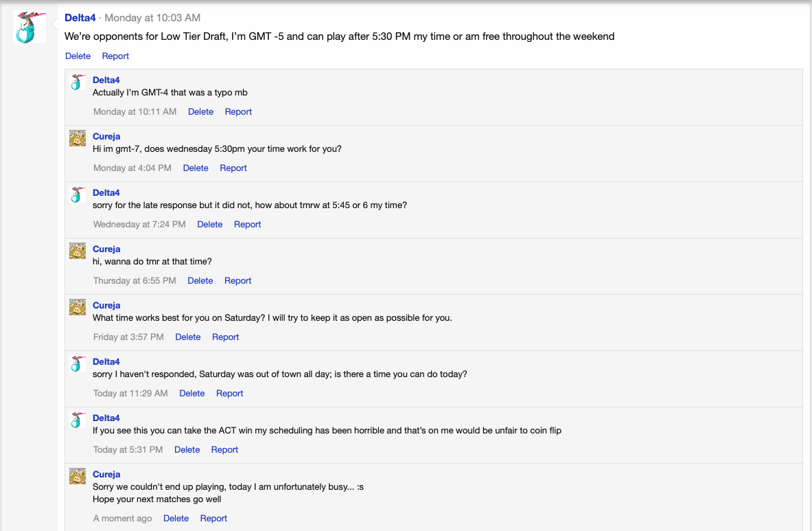This screenshot has height=531, width=812.
Task: Click Cureja's avatar on the Saturday question comment
Action: [x=78, y=307]
